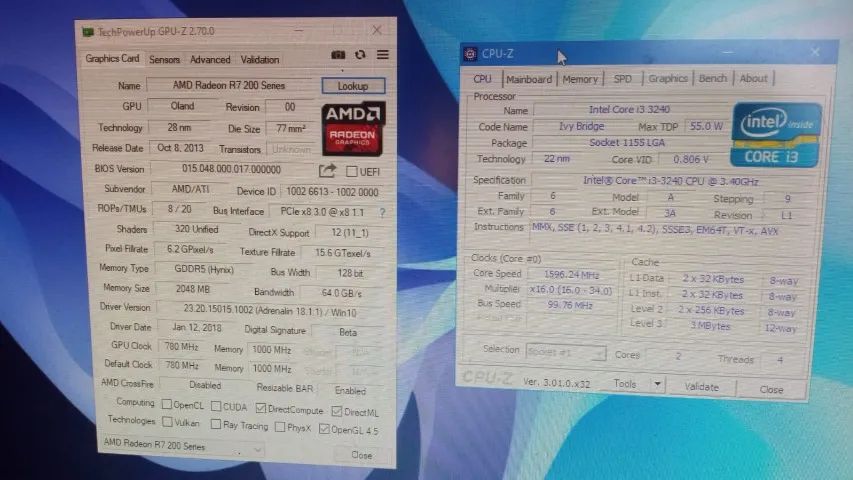Click the GPU value Oland

click(182, 106)
